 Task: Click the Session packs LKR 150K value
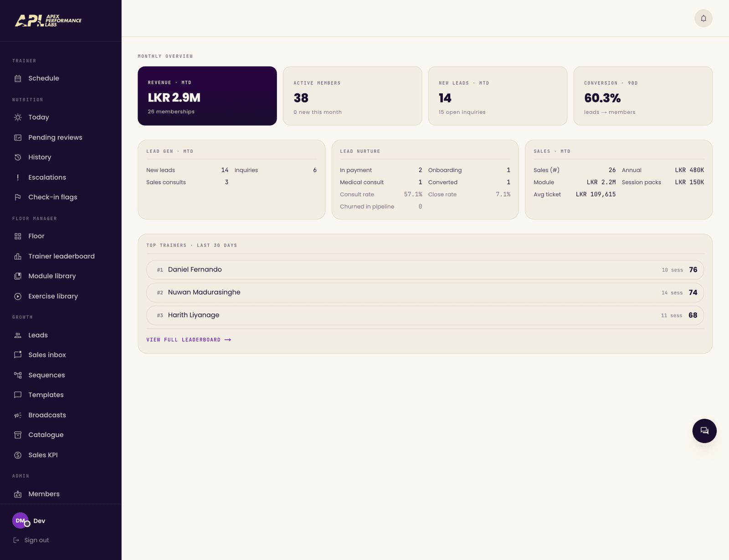pos(689,182)
